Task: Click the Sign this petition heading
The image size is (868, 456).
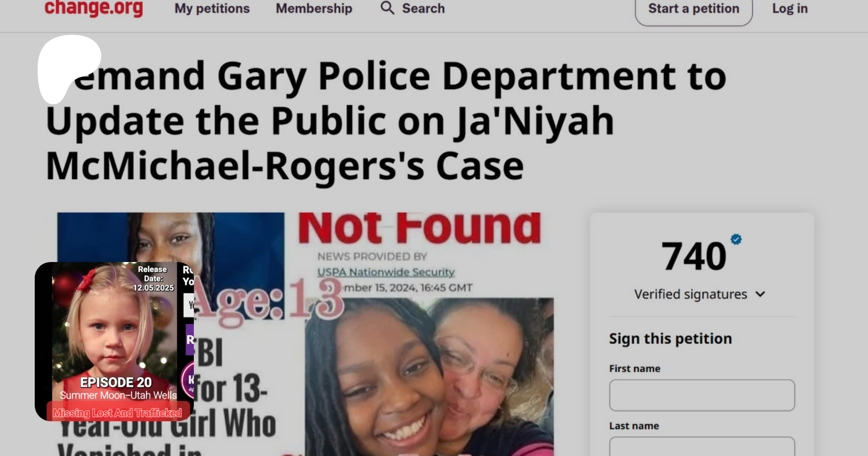Action: tap(670, 339)
